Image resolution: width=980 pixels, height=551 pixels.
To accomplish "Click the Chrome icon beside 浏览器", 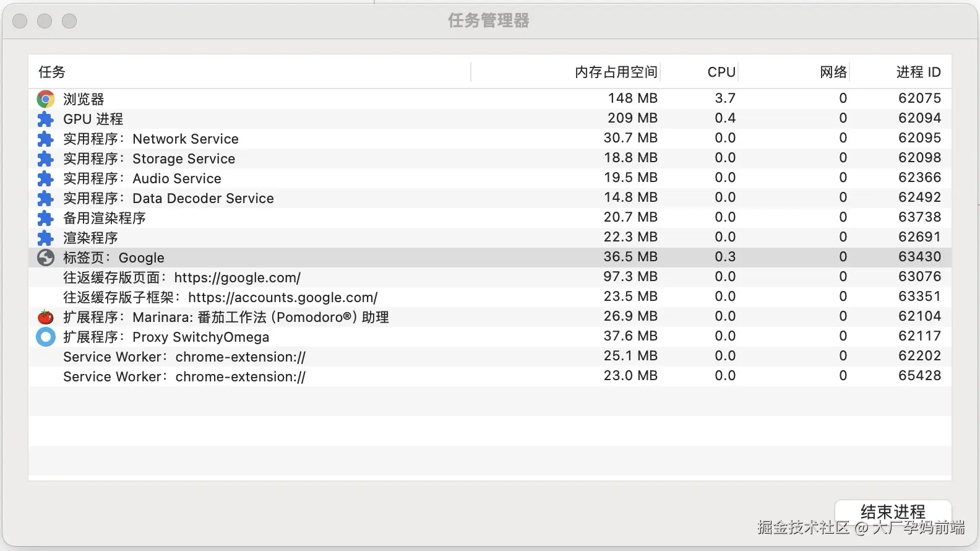I will [46, 99].
